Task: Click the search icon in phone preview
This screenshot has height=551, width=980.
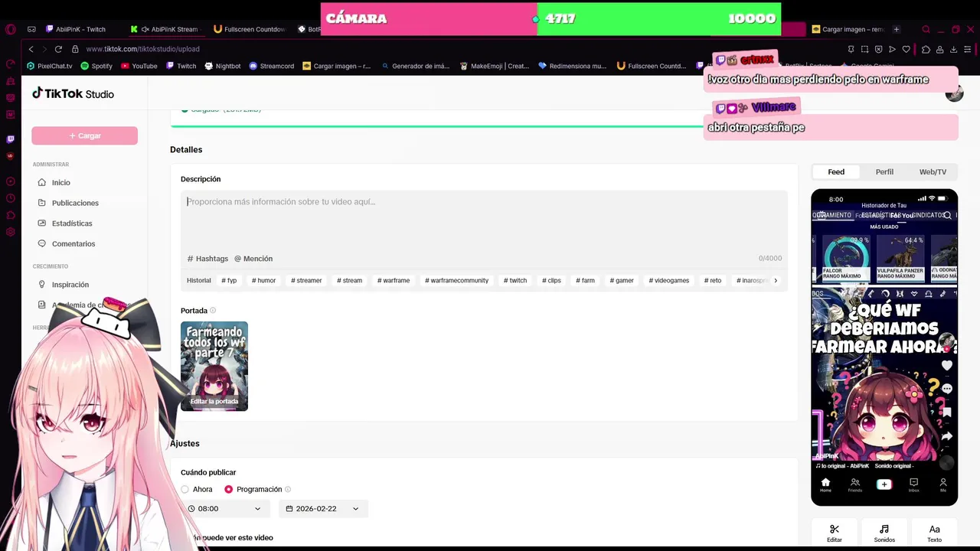Action: [x=948, y=216]
